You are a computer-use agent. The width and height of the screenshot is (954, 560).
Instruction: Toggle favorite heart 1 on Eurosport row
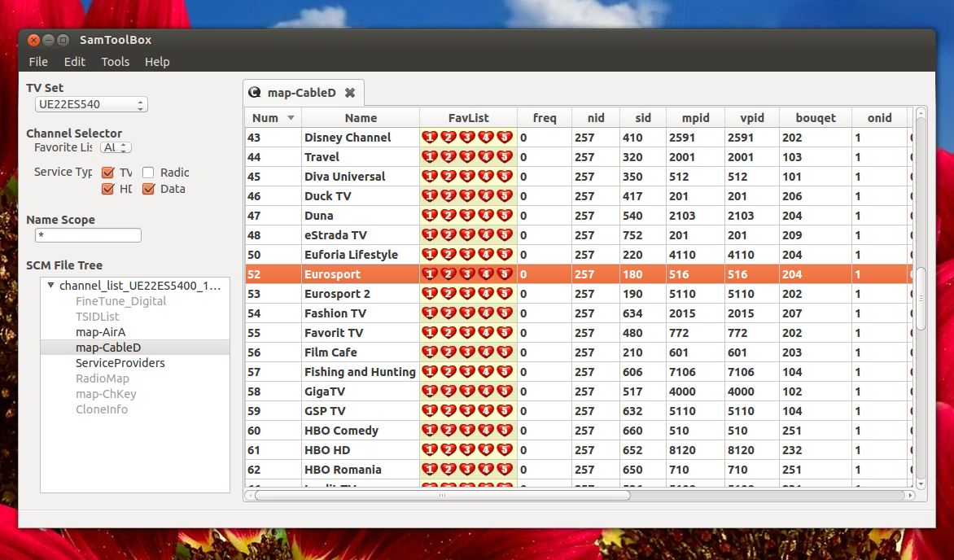430,274
